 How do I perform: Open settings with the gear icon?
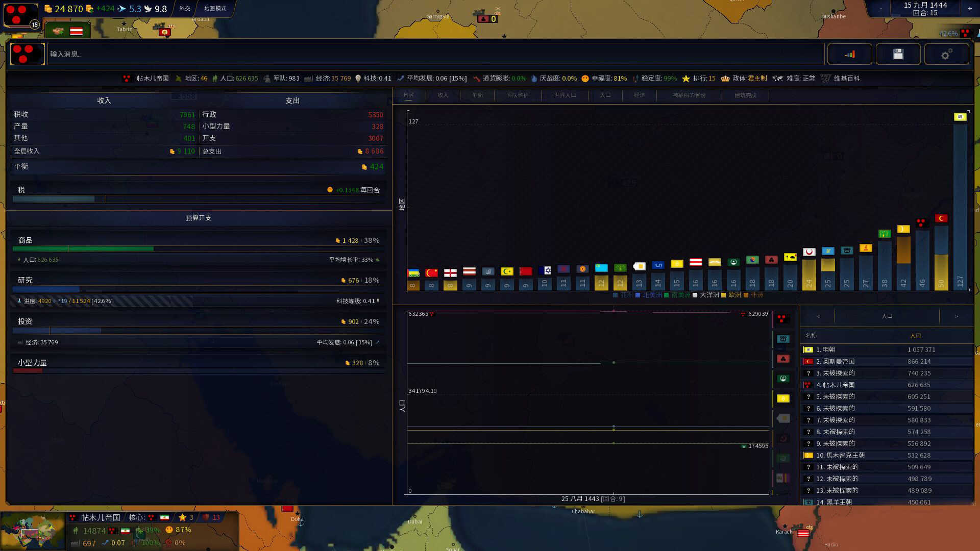[x=946, y=54]
